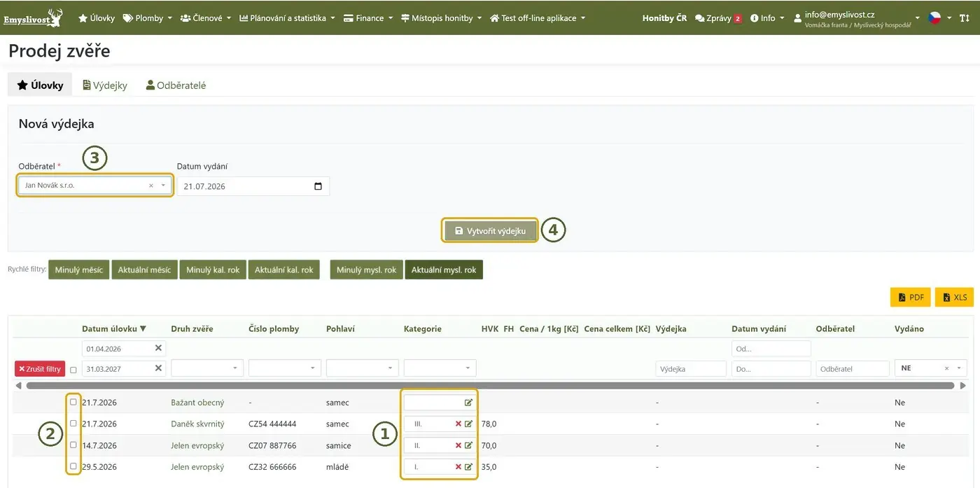The width and height of the screenshot is (980, 488).
Task: Clear the Jan Novák s.r.o. selection
Action: (x=150, y=186)
